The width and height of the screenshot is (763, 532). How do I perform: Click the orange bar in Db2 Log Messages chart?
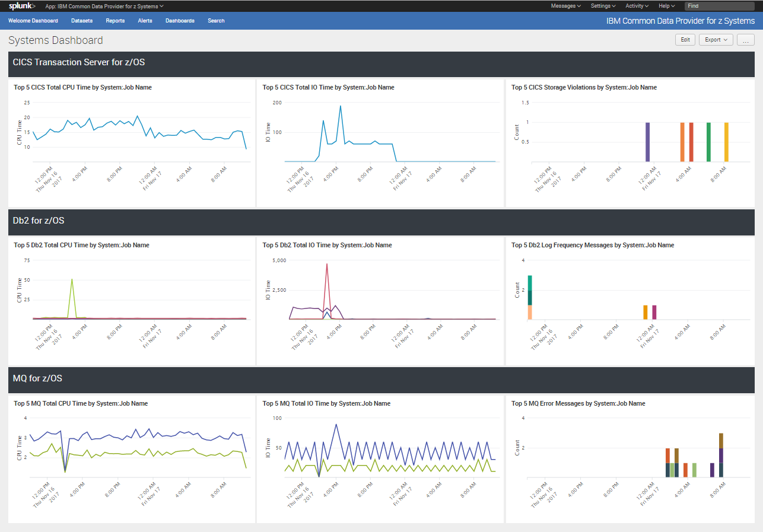pos(646,312)
